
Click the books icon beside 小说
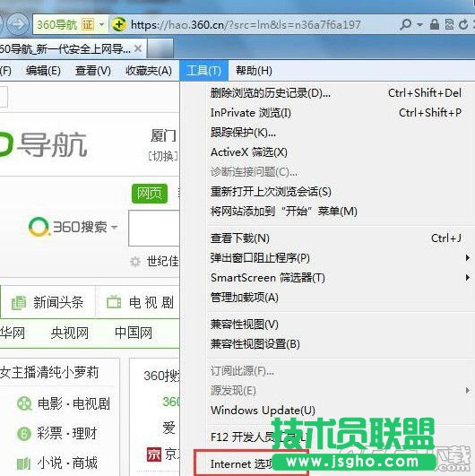point(24,463)
